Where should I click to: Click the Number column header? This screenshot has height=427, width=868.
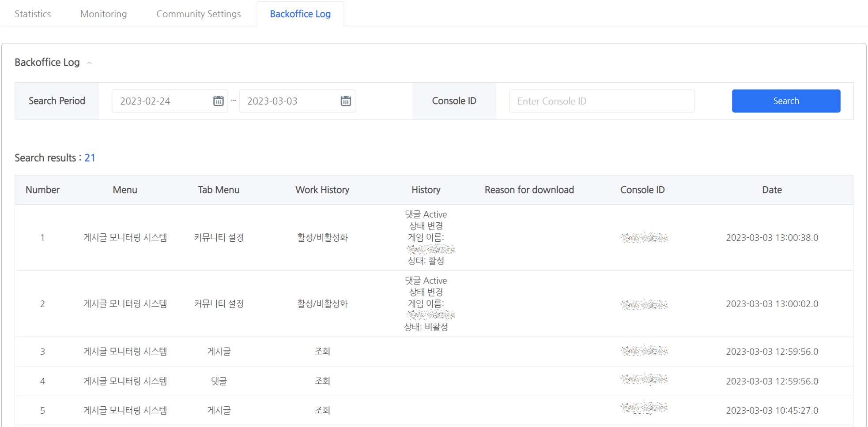[42, 190]
